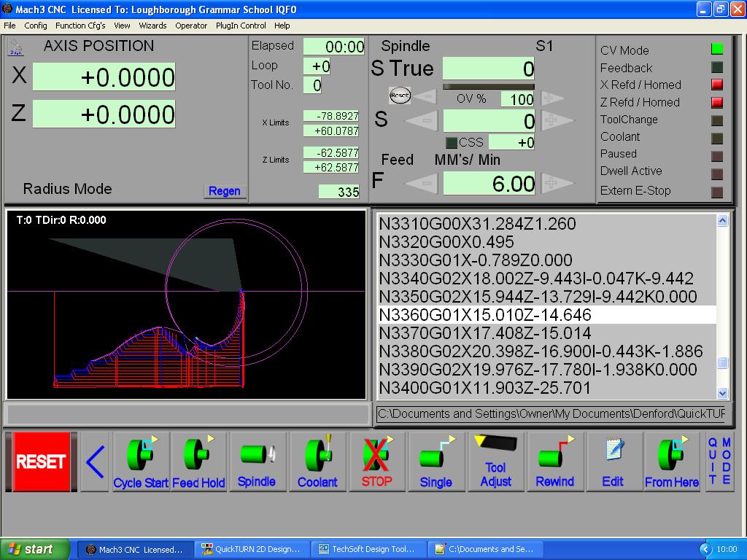Increase spindle override with plus arrow
The height and width of the screenshot is (560, 747).
point(551,98)
